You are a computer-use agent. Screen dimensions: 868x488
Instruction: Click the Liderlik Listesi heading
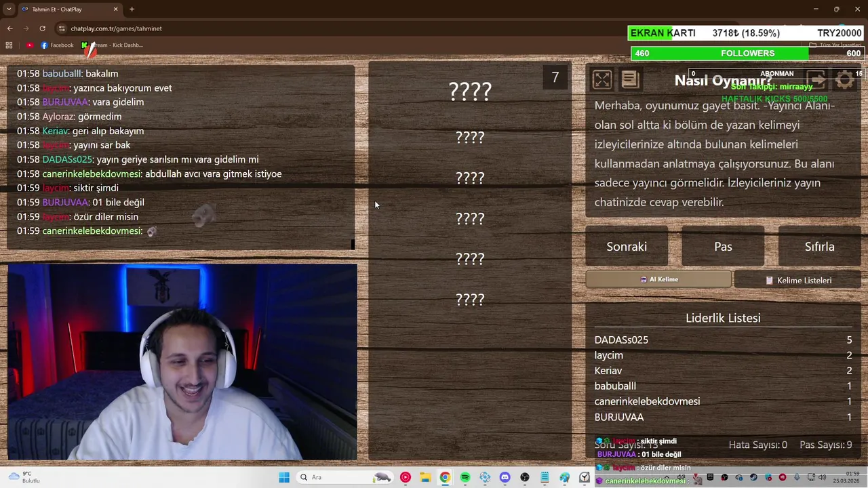723,318
